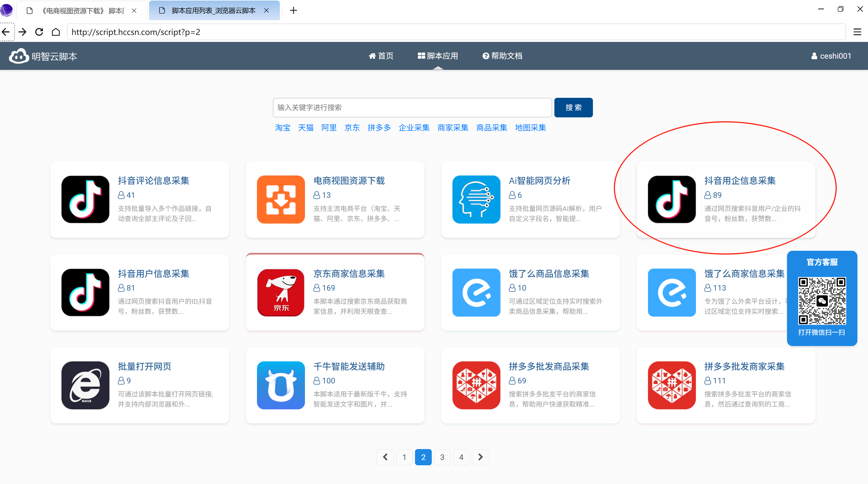Open the 千牛智能发送辅助 title link
868x484 pixels.
(x=349, y=366)
